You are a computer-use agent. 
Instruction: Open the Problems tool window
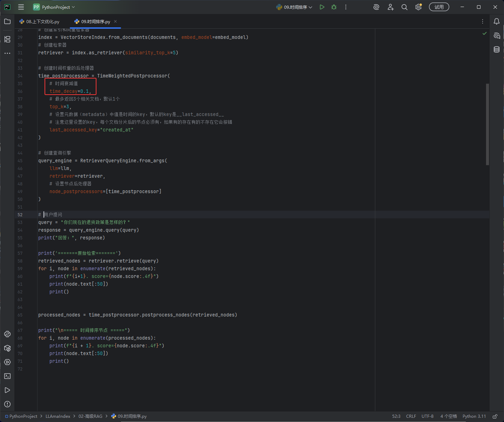[x=7, y=404]
